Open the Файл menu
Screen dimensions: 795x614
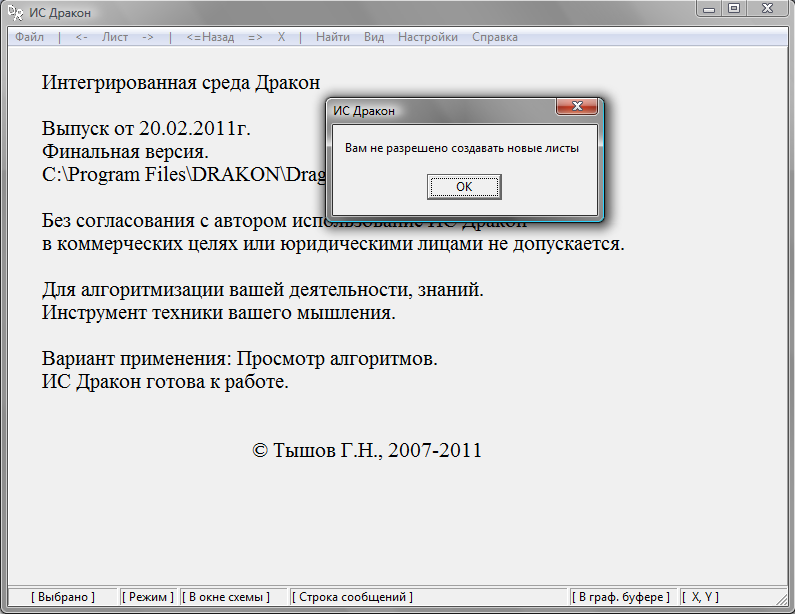pos(29,37)
